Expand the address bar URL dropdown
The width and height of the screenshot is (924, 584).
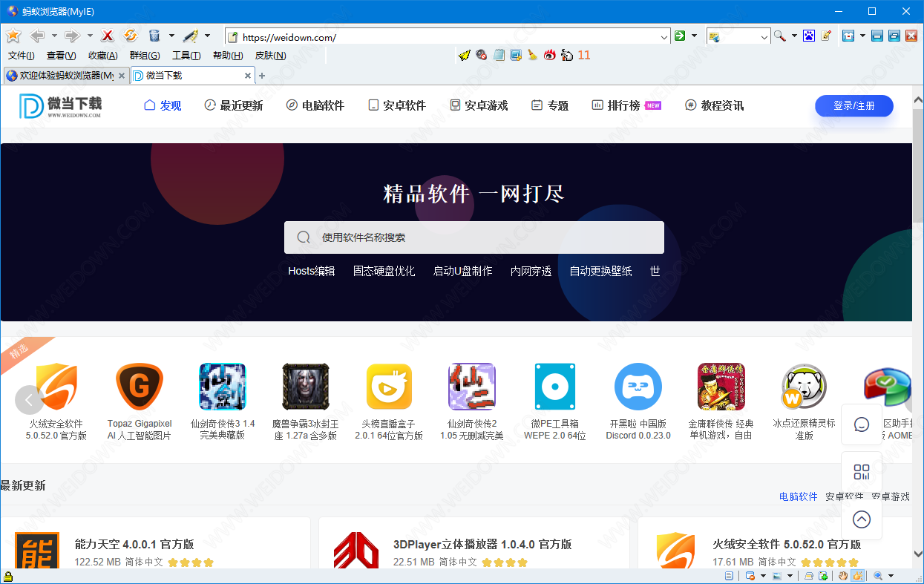(x=664, y=36)
